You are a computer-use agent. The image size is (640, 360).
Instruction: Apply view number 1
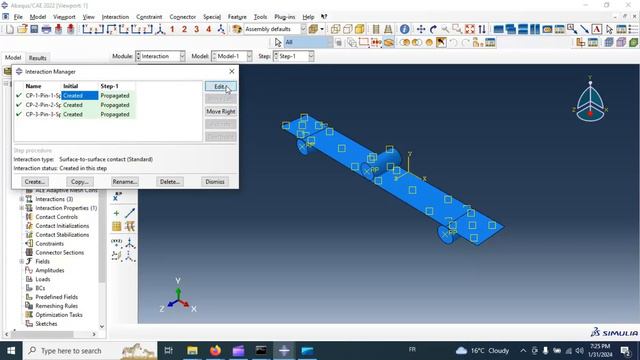[x=172, y=29]
